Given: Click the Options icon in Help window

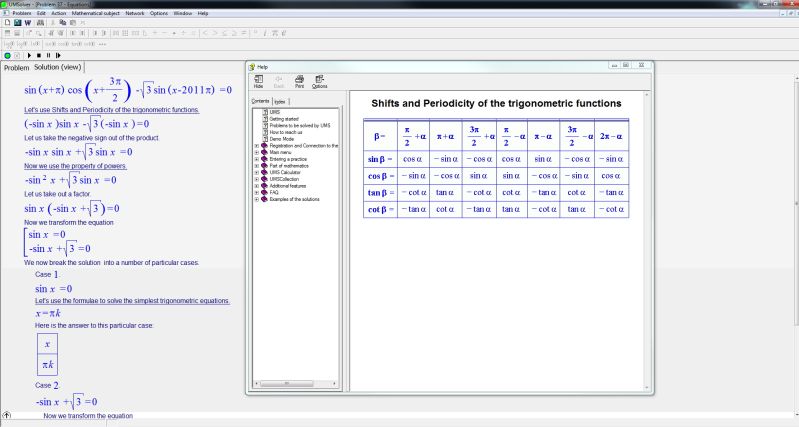Looking at the screenshot, I should pyautogui.click(x=319, y=82).
